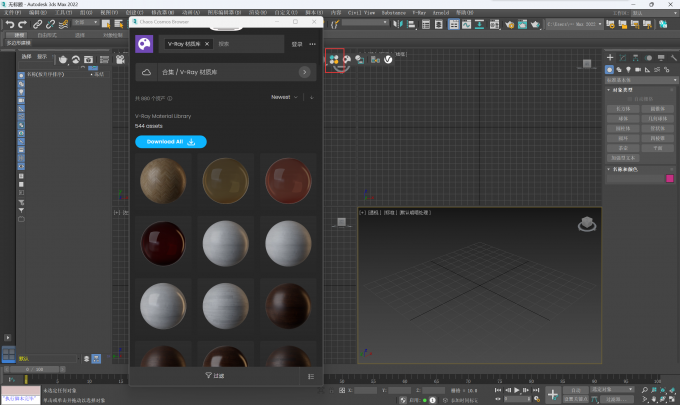The image size is (680, 405).
Task: Click the Mirror tool icon
Action: coord(397,24)
